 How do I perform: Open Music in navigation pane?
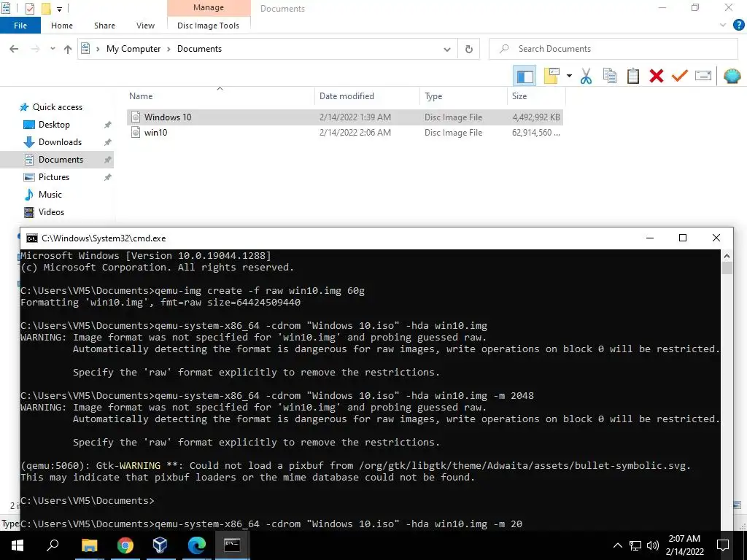click(50, 194)
